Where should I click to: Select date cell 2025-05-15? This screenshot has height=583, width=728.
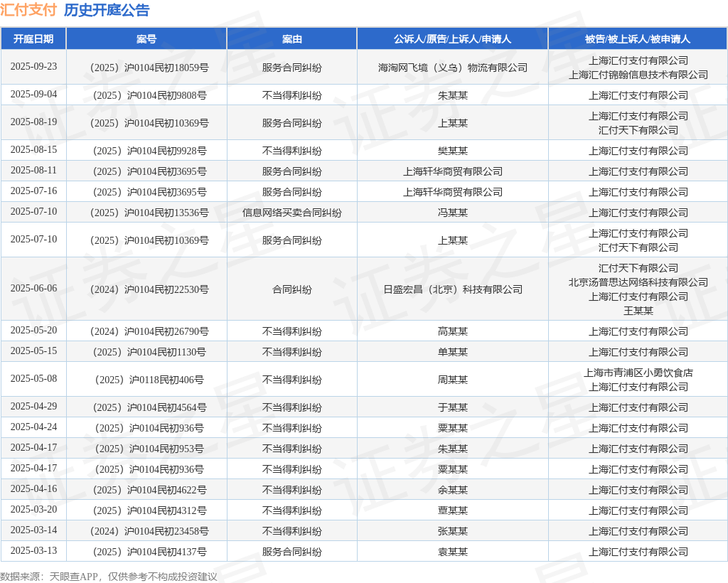(x=33, y=351)
